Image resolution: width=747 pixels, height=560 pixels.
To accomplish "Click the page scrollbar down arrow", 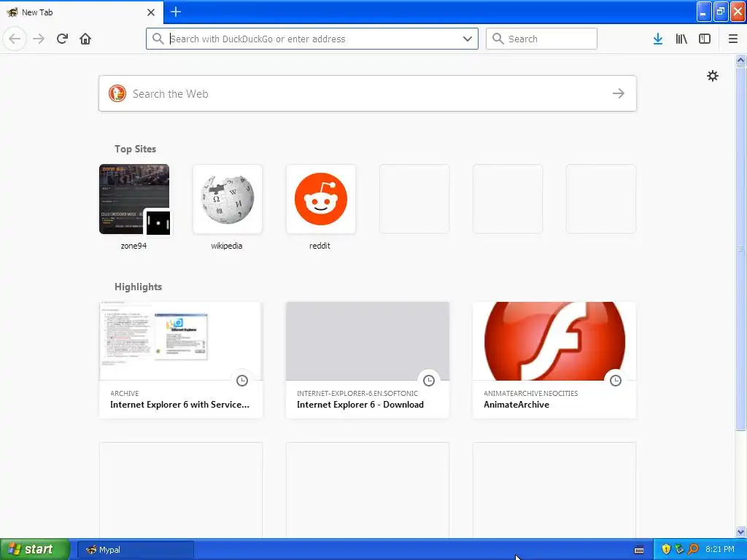I will point(741,532).
